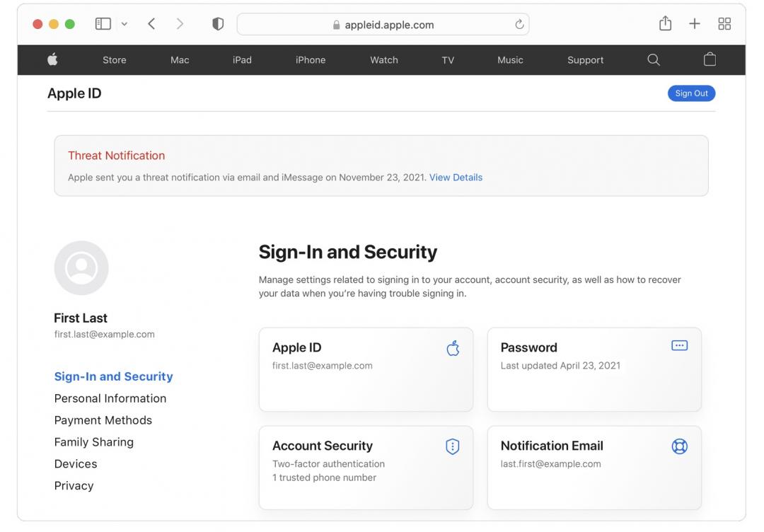Open the shopping bag icon
Viewport: 764px width, 532px height.
coord(710,60)
